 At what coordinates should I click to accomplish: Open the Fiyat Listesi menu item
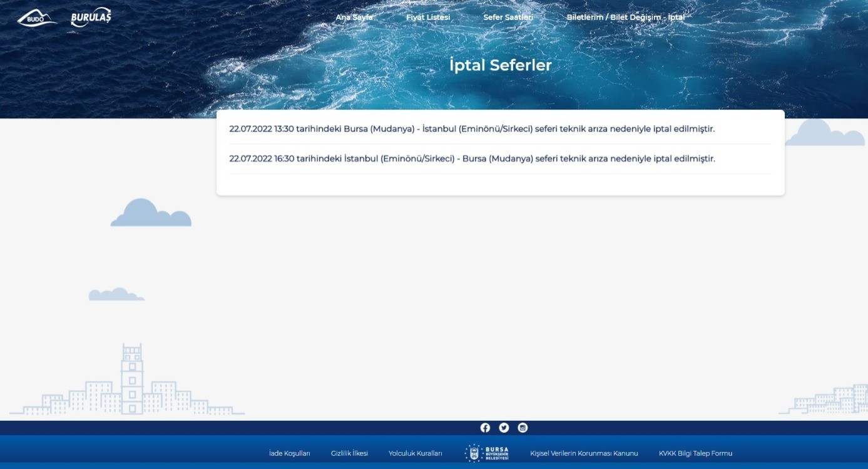pos(428,18)
